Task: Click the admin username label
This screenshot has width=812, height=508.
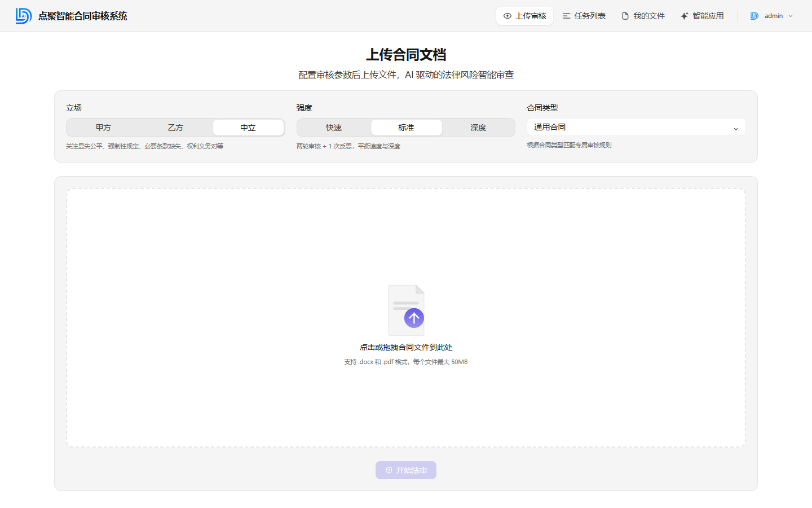Action: pos(774,16)
